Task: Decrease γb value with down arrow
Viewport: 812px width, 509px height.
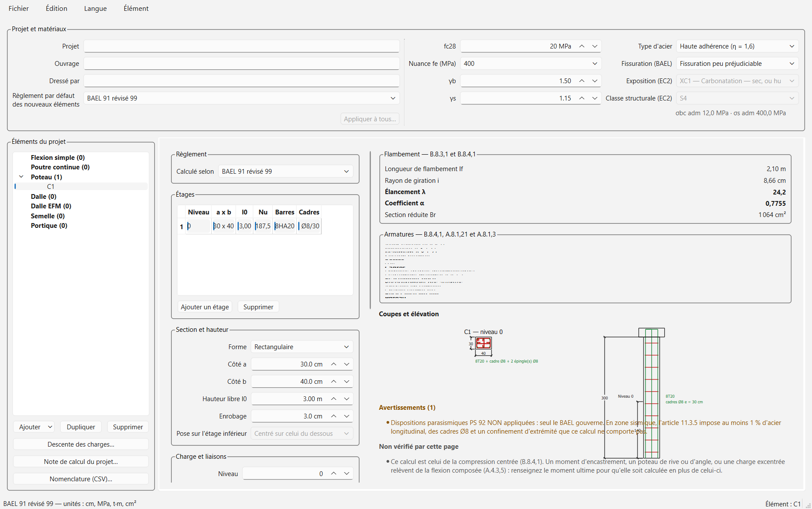Action: coord(595,81)
